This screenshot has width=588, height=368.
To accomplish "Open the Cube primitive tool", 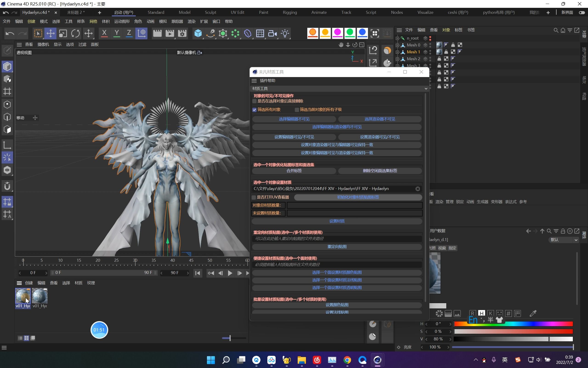I will [x=198, y=33].
